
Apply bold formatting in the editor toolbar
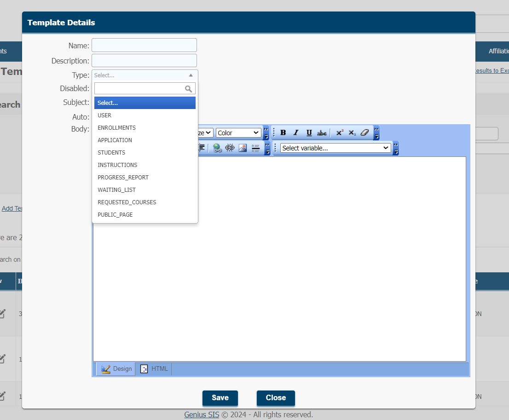pos(283,132)
